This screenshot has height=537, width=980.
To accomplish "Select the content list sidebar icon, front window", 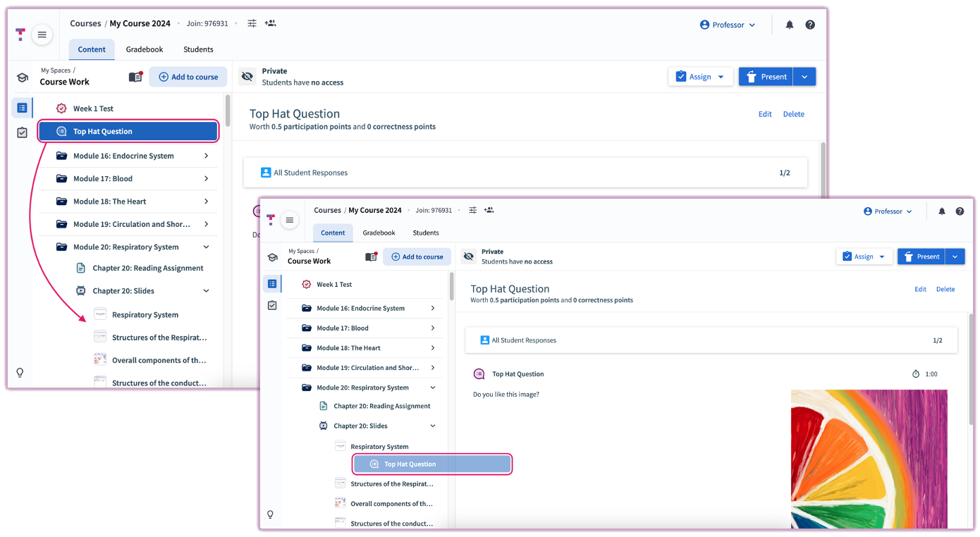I will pyautogui.click(x=272, y=283).
